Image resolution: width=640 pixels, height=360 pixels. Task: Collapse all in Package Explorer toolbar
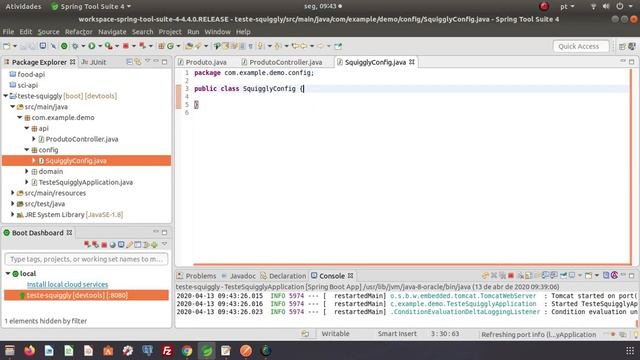[x=129, y=62]
